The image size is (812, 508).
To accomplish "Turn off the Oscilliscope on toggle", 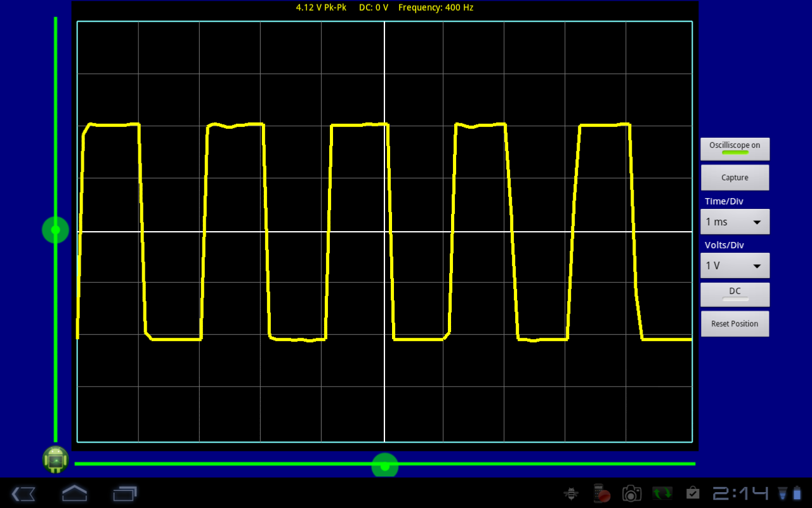I will (735, 149).
